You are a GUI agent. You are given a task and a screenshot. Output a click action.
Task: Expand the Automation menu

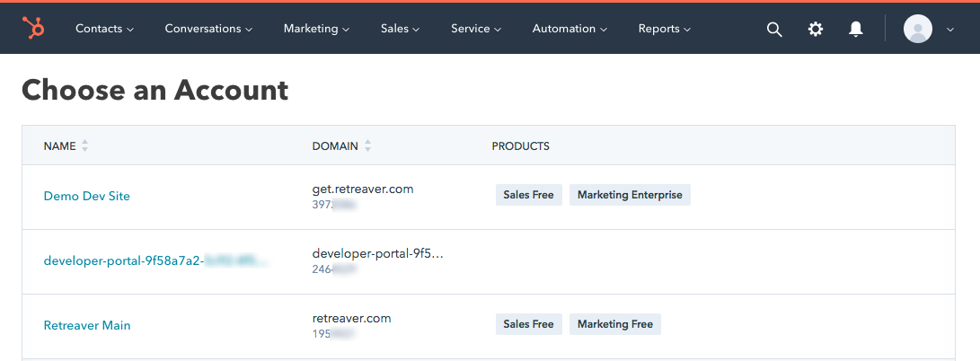(569, 29)
